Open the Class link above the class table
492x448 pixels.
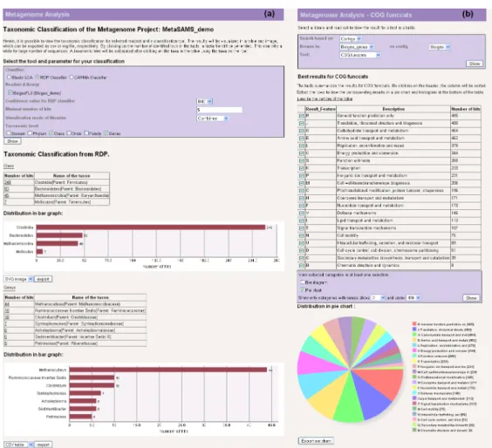(x=9, y=166)
